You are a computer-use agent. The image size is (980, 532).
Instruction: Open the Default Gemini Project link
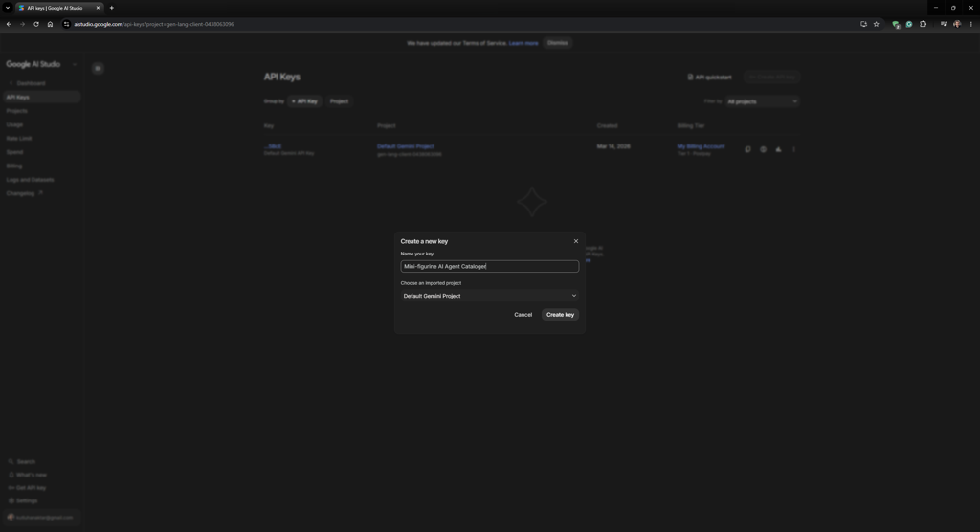[405, 146]
